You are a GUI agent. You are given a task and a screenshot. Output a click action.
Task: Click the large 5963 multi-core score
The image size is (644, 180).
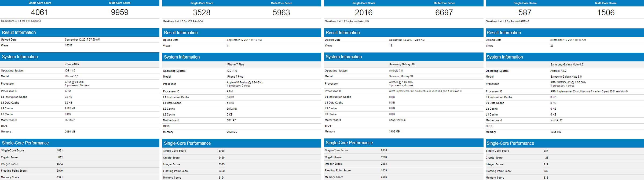[x=281, y=13]
